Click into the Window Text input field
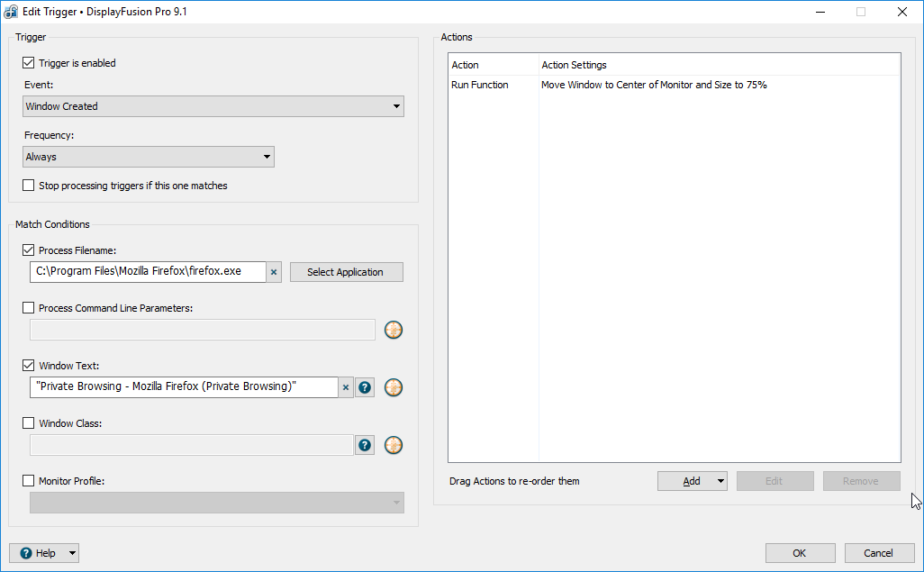This screenshot has height=572, width=924. [x=184, y=387]
